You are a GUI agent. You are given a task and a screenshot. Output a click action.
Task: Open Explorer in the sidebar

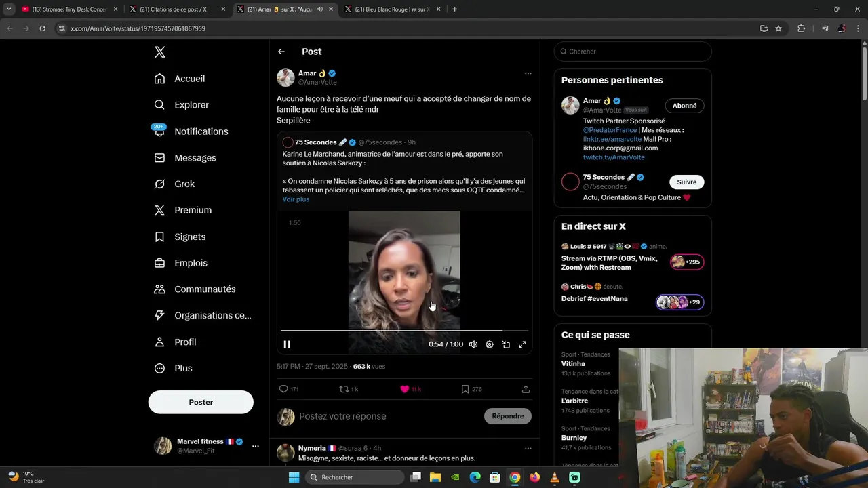(181, 105)
